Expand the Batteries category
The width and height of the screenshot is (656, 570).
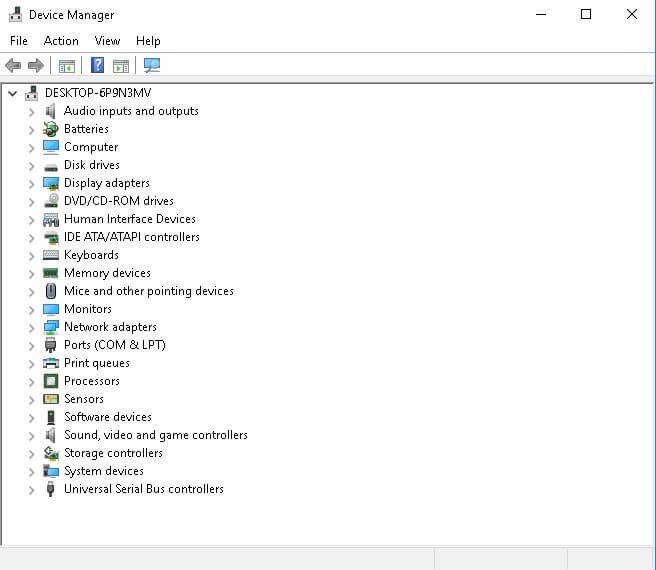pos(31,130)
